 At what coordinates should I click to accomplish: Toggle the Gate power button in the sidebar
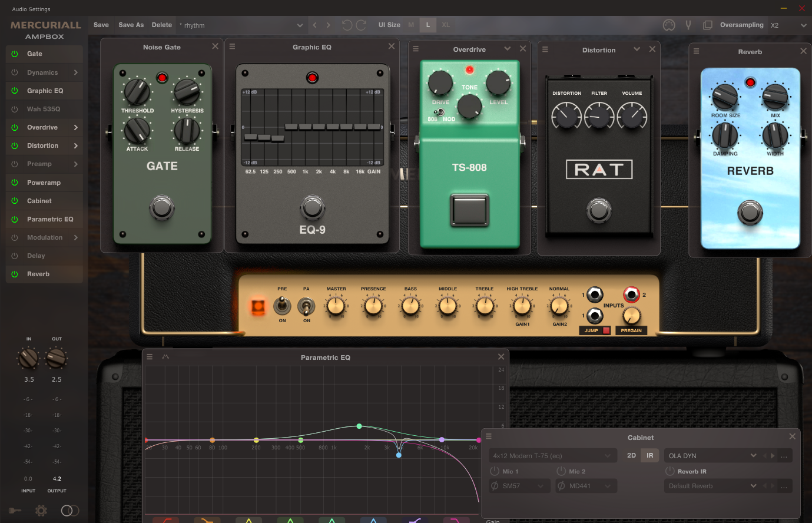click(x=15, y=54)
